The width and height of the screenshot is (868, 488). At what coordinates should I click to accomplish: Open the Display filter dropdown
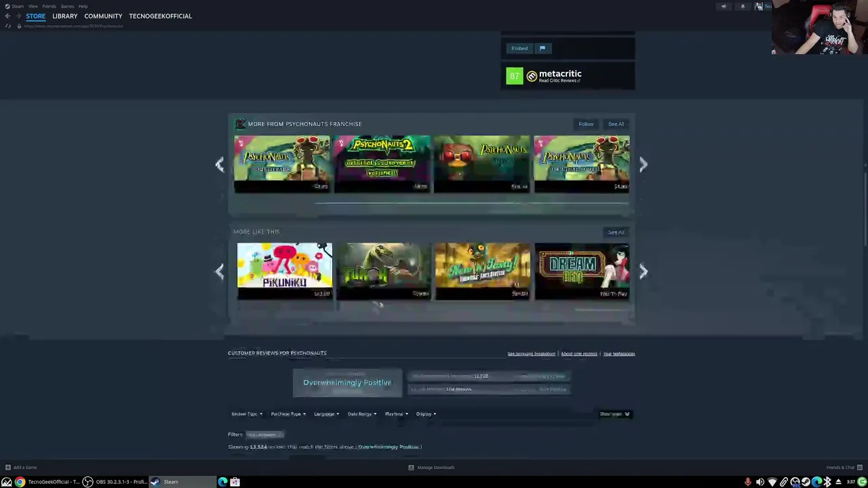pyautogui.click(x=426, y=414)
